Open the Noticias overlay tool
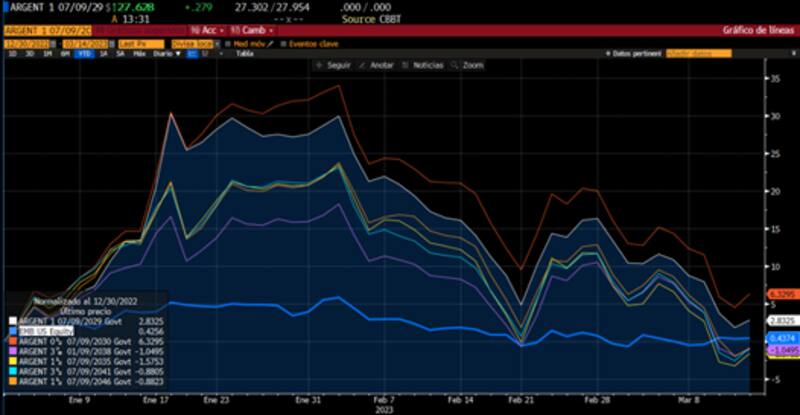The height and width of the screenshot is (415, 800). coord(403,65)
